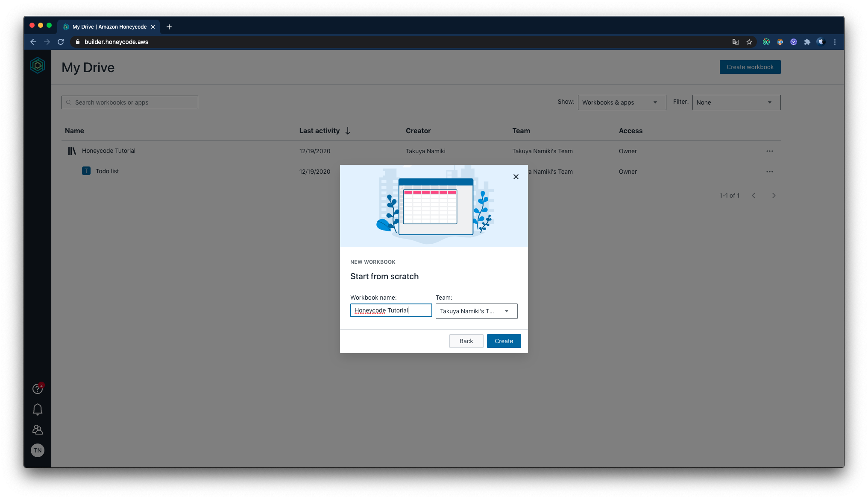Open the Todo list app name
868x499 pixels.
coord(107,171)
